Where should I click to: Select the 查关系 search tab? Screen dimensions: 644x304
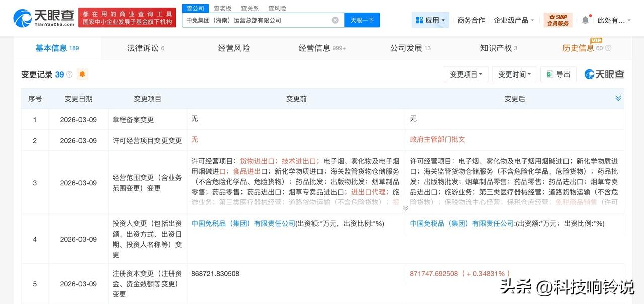(250, 8)
